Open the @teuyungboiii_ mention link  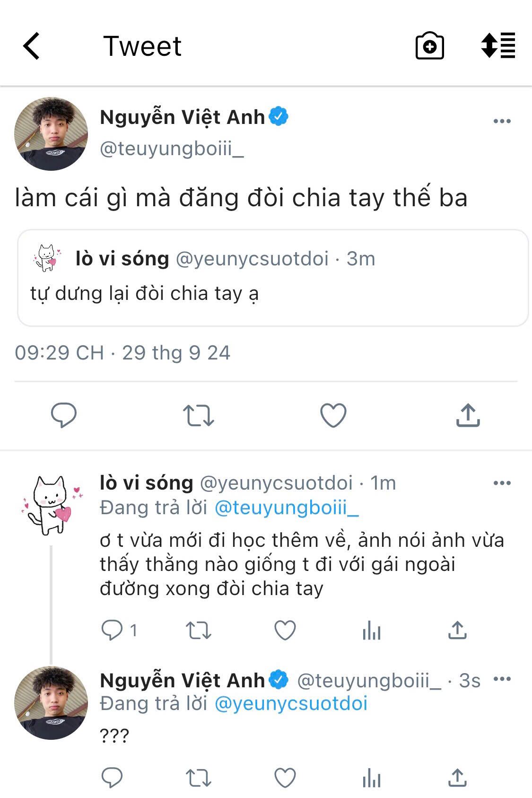click(x=287, y=508)
